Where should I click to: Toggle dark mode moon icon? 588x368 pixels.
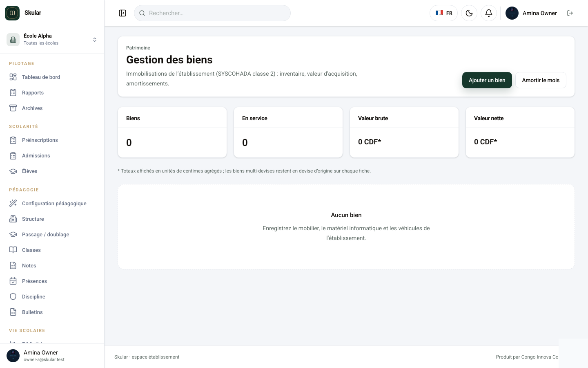coord(469,13)
